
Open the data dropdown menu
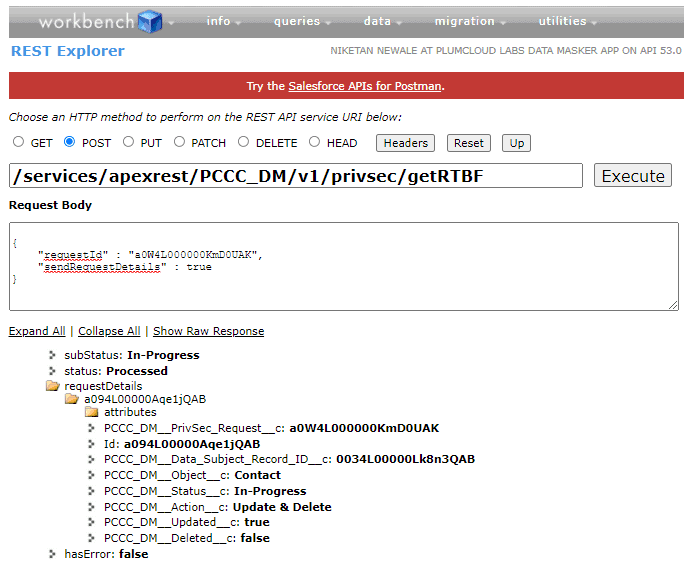click(382, 21)
